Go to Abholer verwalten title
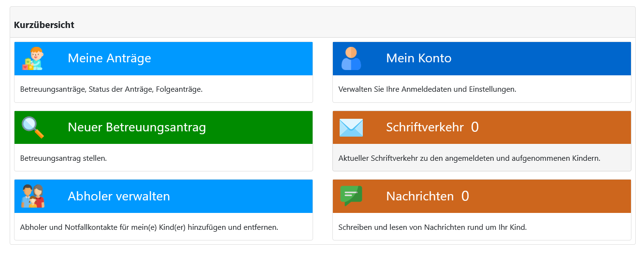The height and width of the screenshot is (253, 644). pyautogui.click(x=119, y=197)
